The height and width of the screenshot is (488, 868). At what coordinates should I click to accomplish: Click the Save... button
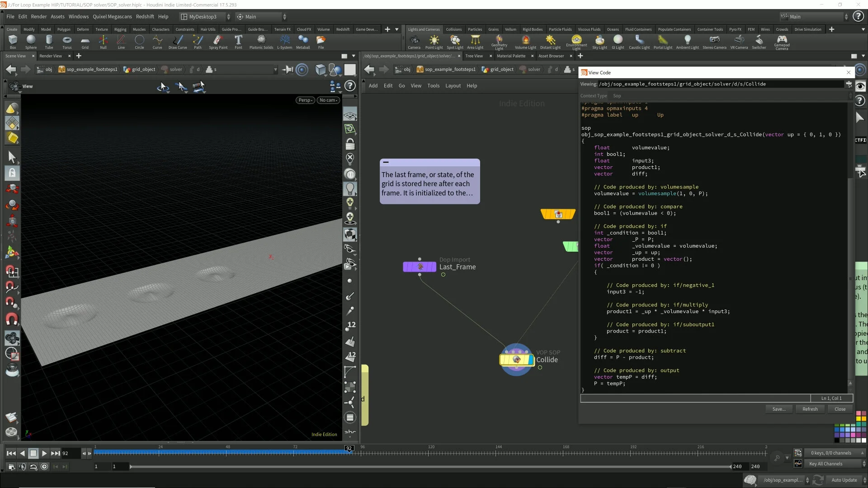point(778,409)
